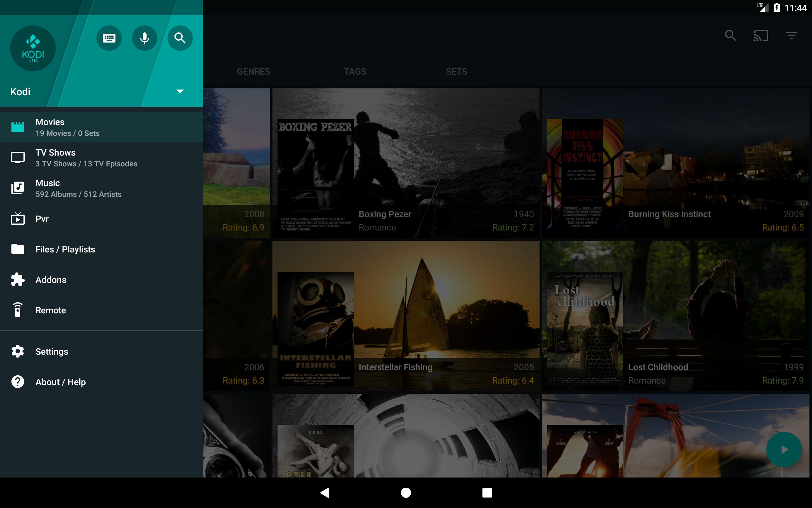The image size is (812, 508).
Task: Open the Lost Childhood poster
Action: pos(585,329)
